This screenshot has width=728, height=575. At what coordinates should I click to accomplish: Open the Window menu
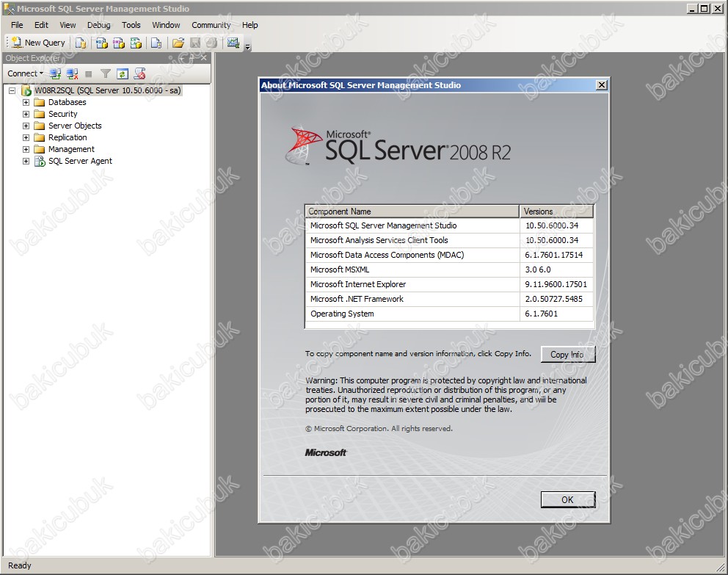[166, 25]
